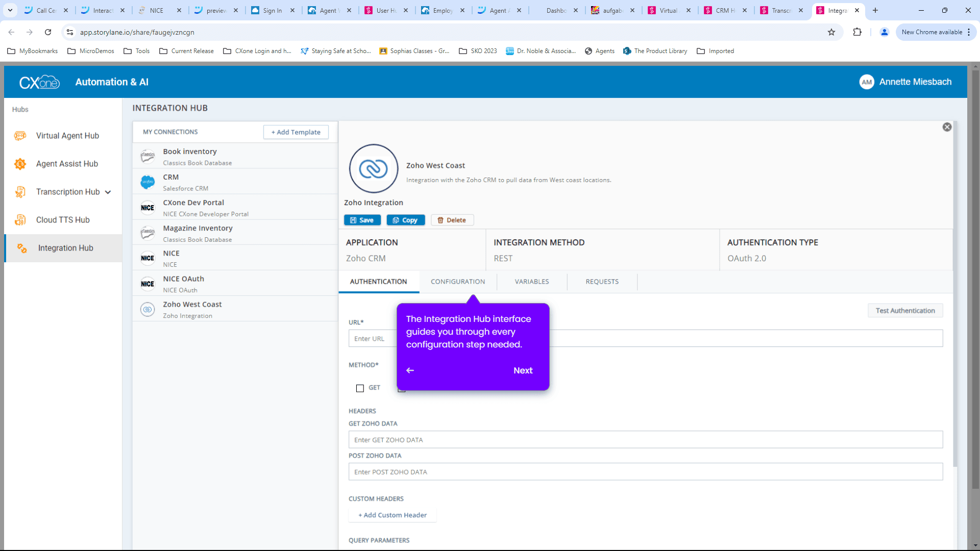The height and width of the screenshot is (551, 980).
Task: Open the Agents bookmark
Action: pyautogui.click(x=599, y=51)
